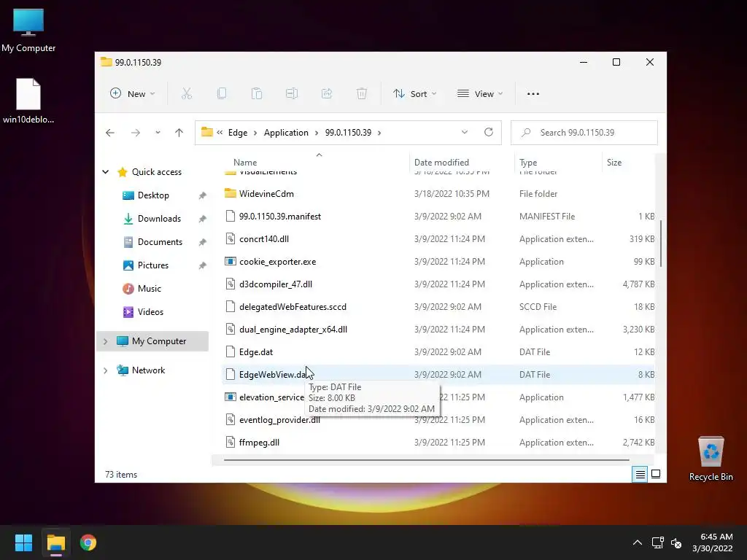
Task: Select ffmpeg.dll file
Action: 259,443
